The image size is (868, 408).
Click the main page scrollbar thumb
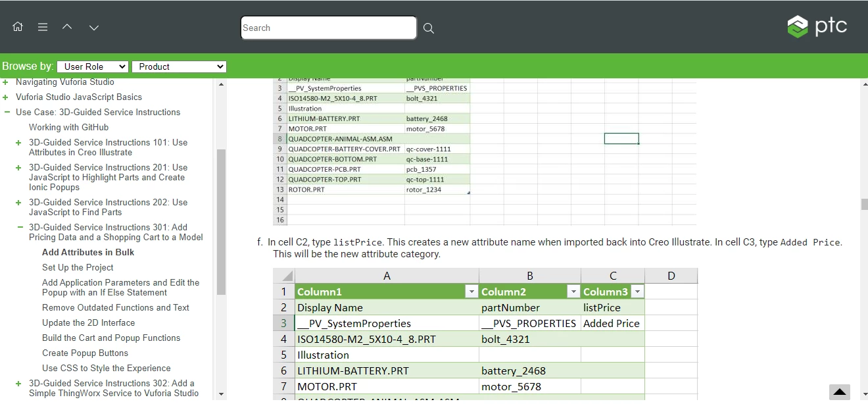tap(864, 205)
